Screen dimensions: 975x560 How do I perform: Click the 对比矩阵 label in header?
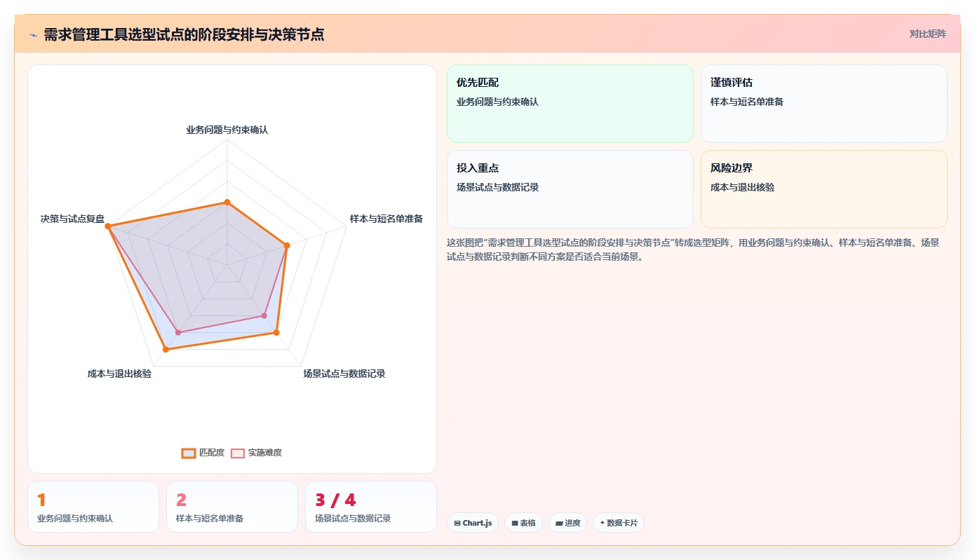927,34
